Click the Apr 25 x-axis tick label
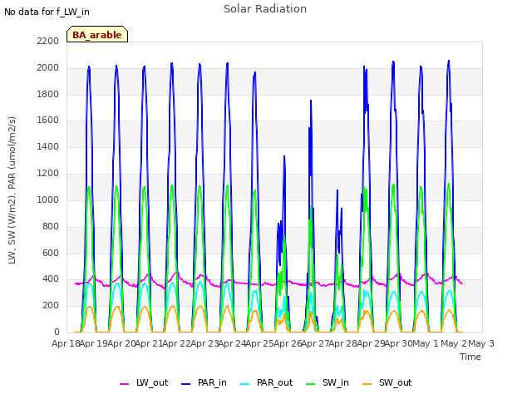This screenshot has height=399, width=532. point(260,343)
